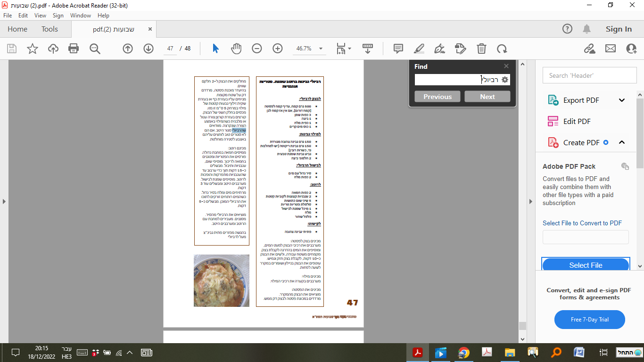This screenshot has width=644, height=362.
Task: Click the food photo in the document
Action: pyautogui.click(x=222, y=280)
